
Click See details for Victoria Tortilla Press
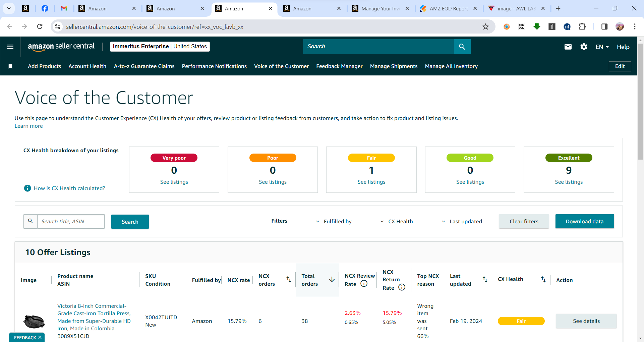(x=586, y=321)
